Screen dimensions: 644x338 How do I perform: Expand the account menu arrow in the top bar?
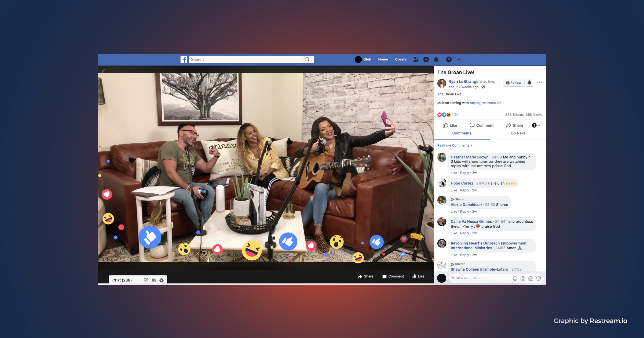[459, 60]
